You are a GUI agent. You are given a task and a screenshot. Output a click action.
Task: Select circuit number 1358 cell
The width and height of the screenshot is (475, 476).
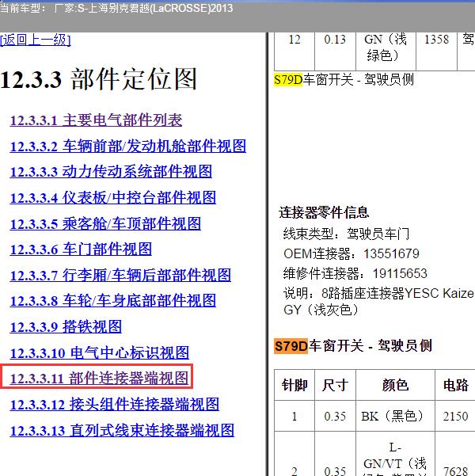[x=436, y=51]
